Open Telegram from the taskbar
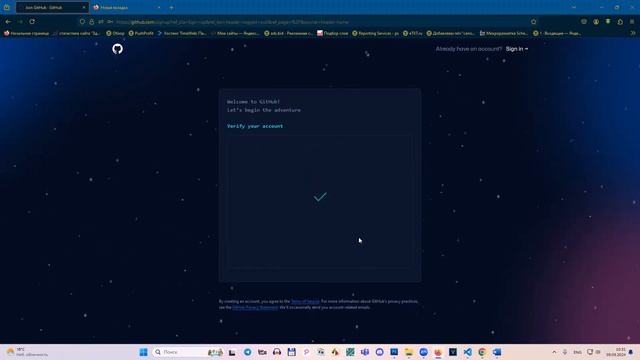 pyautogui.click(x=247, y=352)
